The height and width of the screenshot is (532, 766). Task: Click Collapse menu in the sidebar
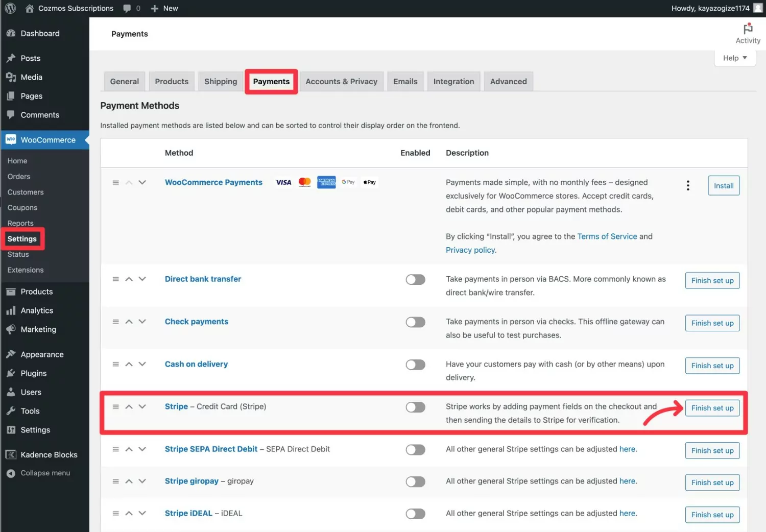[45, 473]
